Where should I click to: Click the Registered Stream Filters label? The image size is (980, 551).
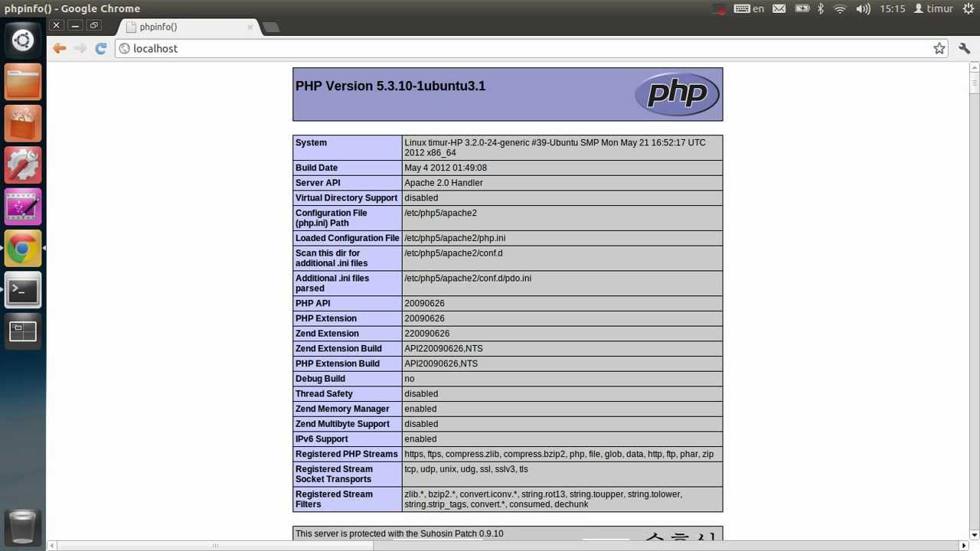tap(334, 499)
